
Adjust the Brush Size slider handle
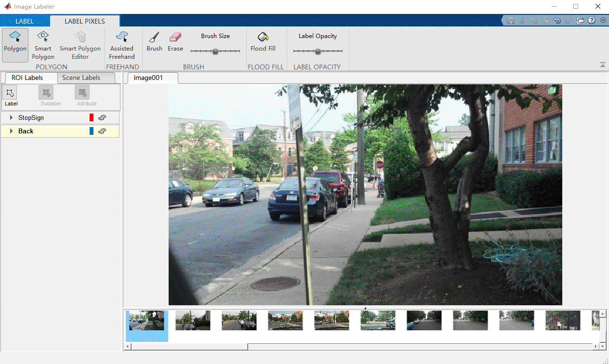click(x=215, y=51)
